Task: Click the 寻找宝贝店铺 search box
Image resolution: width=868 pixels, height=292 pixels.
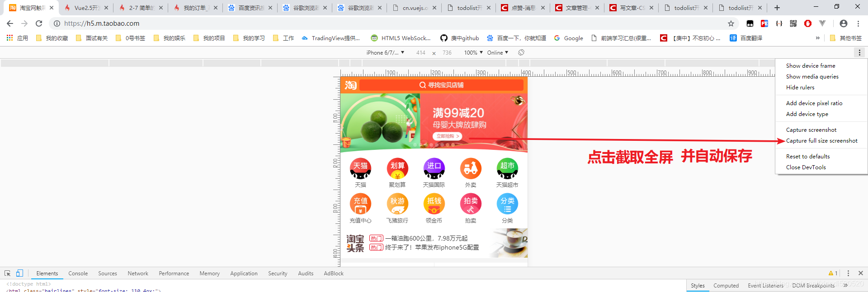Action: point(441,85)
